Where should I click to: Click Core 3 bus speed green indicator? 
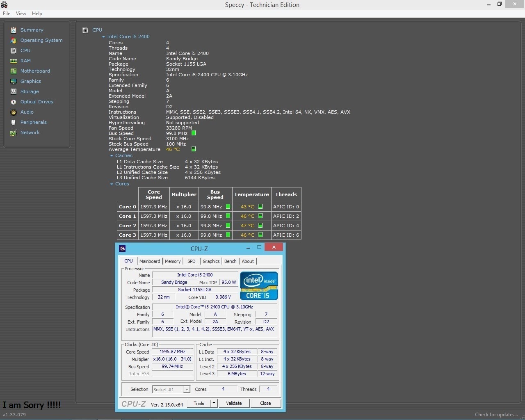point(228,235)
